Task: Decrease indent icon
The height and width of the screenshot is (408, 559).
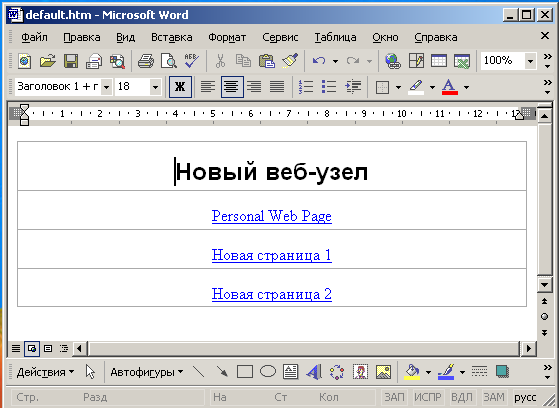Action: [353, 87]
